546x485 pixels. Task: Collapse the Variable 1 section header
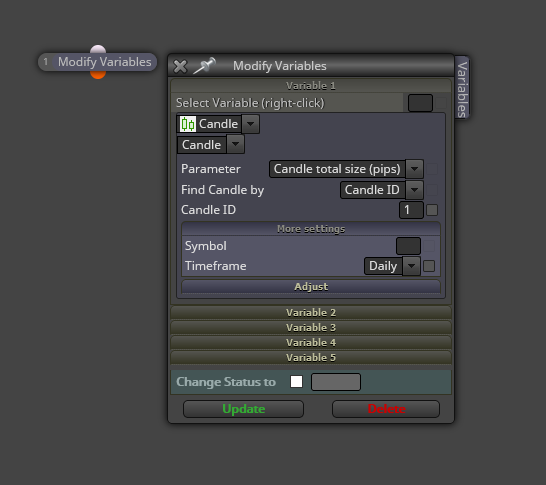[311, 86]
